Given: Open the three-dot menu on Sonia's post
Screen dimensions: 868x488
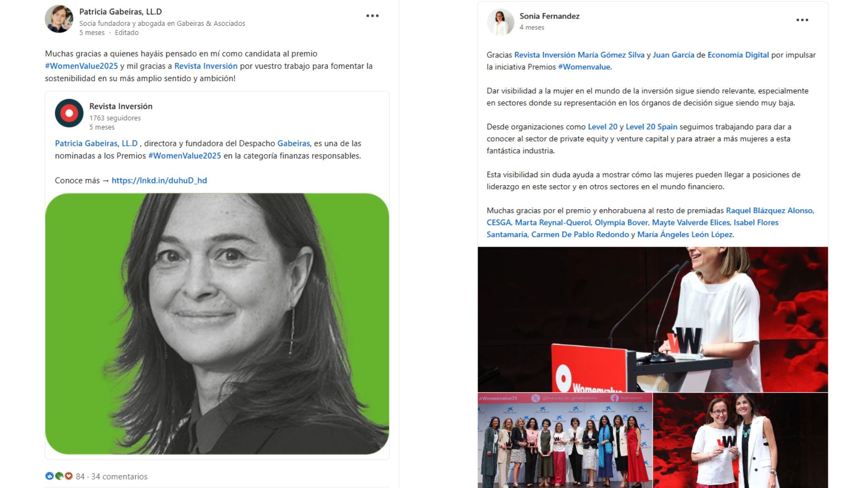Looking at the screenshot, I should 802,20.
